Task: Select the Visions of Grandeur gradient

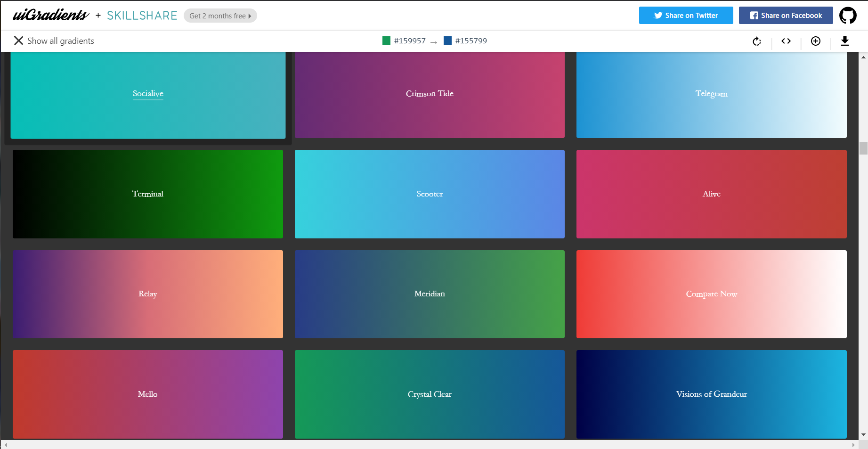Action: pyautogui.click(x=712, y=394)
